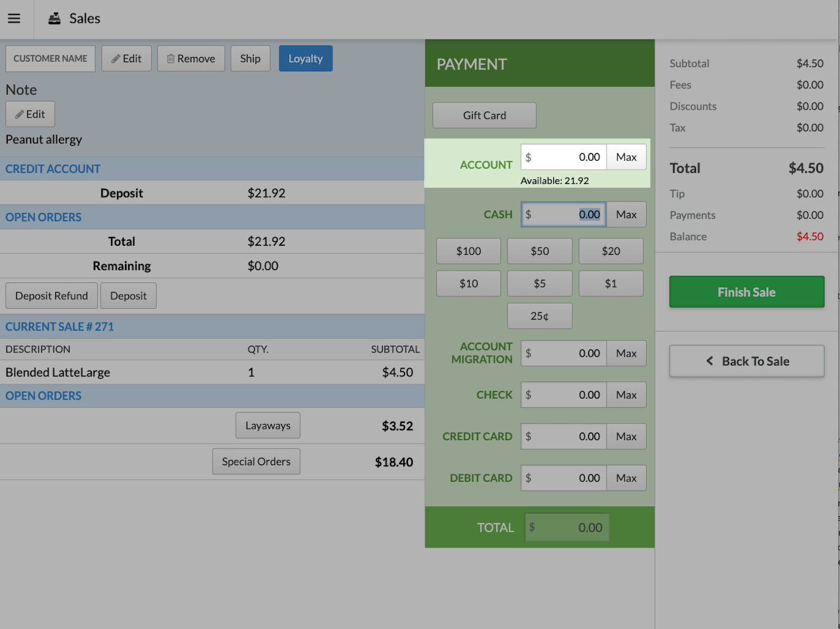
Task: Open the Special Orders list
Action: [256, 461]
